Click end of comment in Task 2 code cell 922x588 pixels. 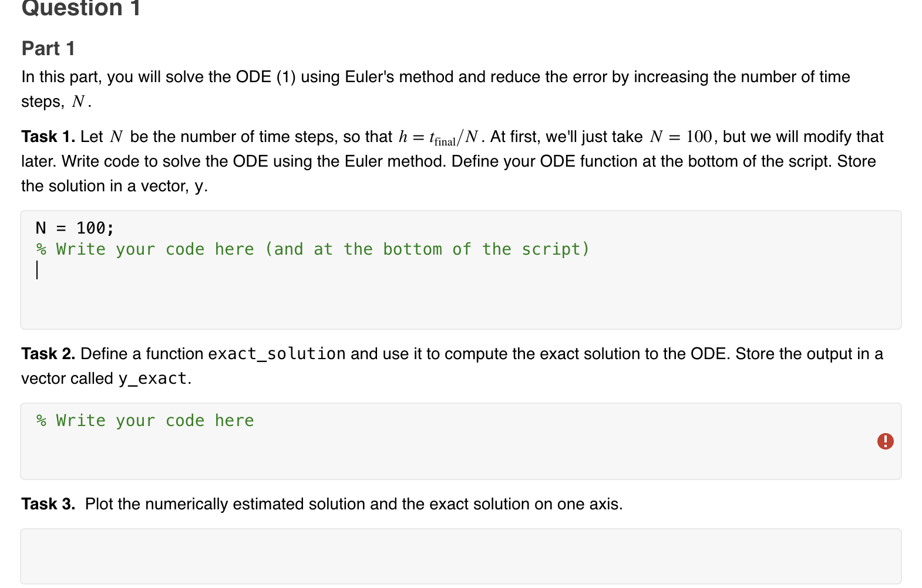(254, 420)
